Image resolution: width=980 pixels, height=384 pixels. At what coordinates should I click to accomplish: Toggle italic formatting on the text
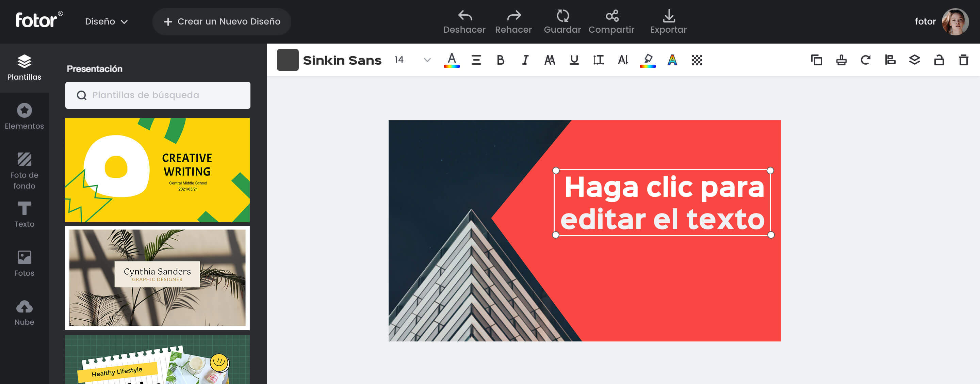pyautogui.click(x=525, y=60)
